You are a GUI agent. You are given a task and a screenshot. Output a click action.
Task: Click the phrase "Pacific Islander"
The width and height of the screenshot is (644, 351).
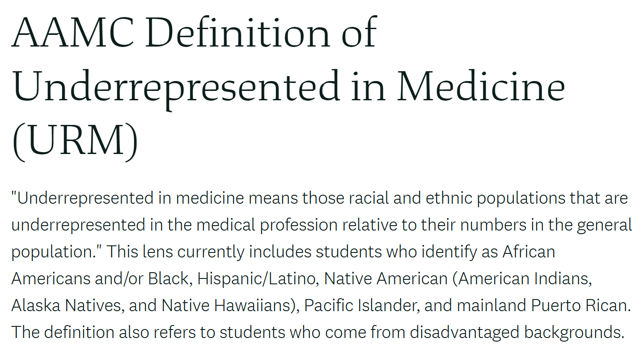coord(362,305)
